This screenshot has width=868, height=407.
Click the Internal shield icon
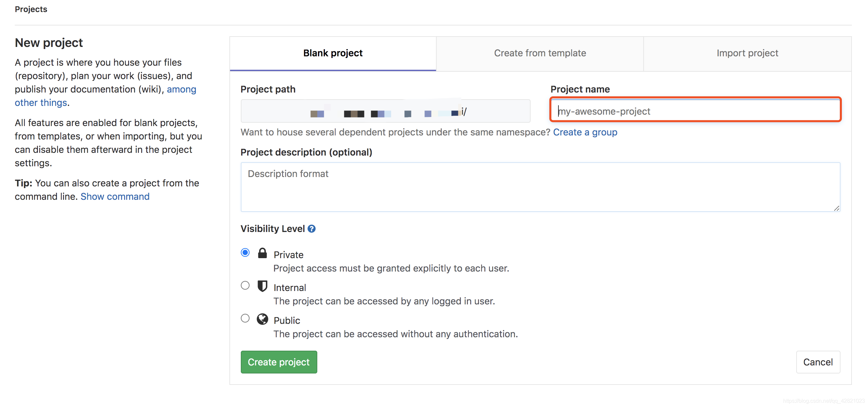pos(262,286)
